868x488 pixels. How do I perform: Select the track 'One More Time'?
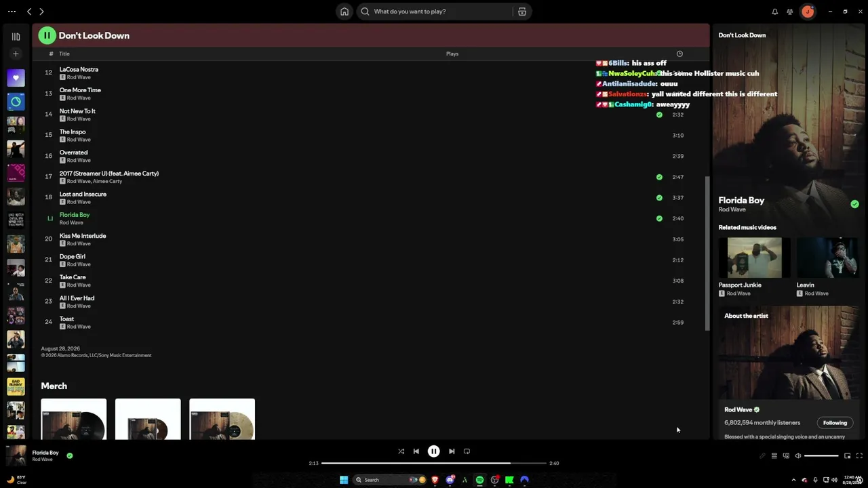click(x=80, y=90)
